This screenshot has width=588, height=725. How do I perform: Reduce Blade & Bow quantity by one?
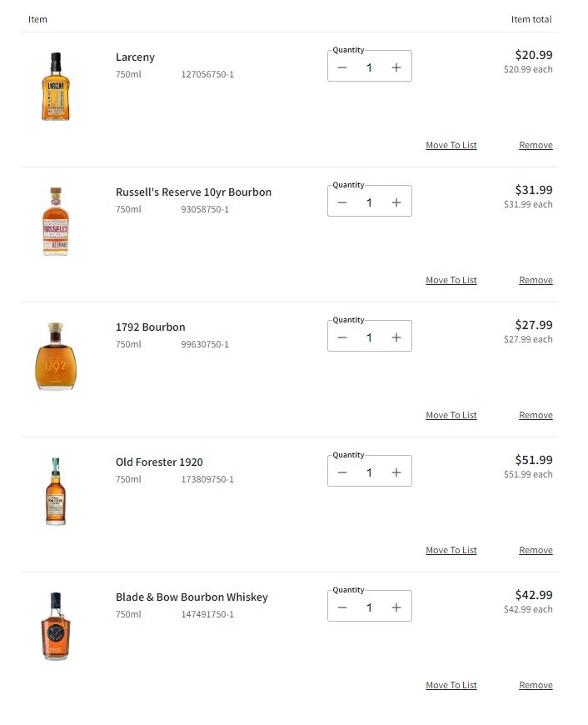pyautogui.click(x=342, y=607)
